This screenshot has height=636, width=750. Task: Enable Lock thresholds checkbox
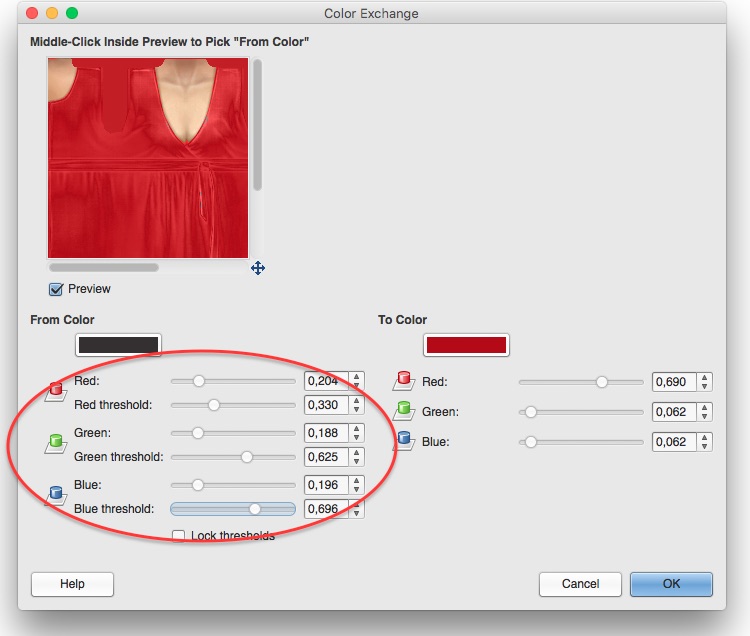tap(179, 536)
